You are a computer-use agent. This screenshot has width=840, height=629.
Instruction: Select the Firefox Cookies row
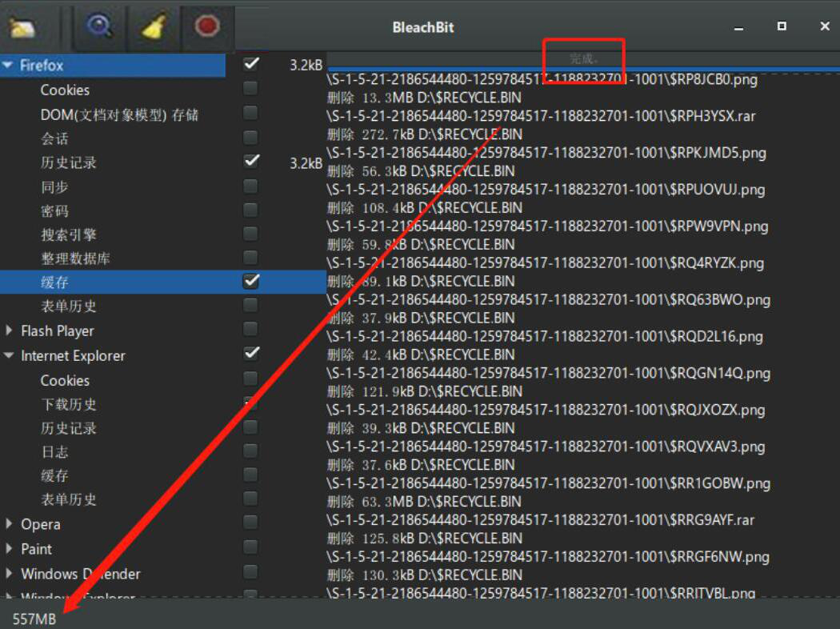163,90
